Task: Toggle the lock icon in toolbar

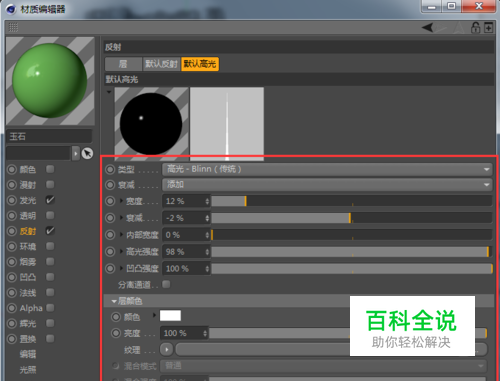Action: point(475,28)
